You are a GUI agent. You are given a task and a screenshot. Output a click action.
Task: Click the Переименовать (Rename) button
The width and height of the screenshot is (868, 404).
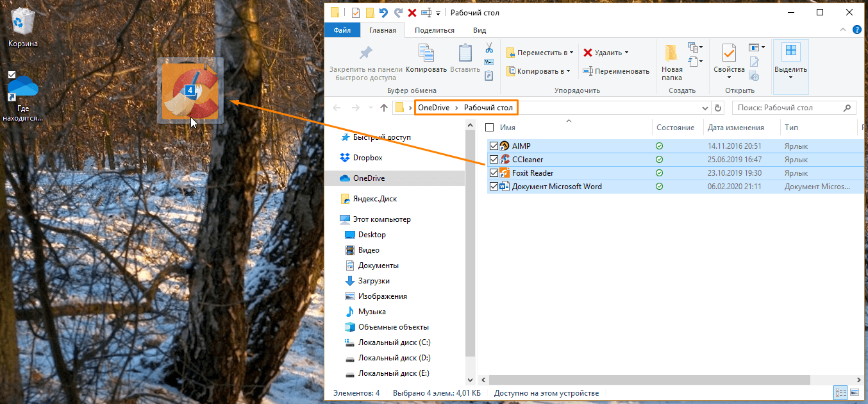point(615,71)
